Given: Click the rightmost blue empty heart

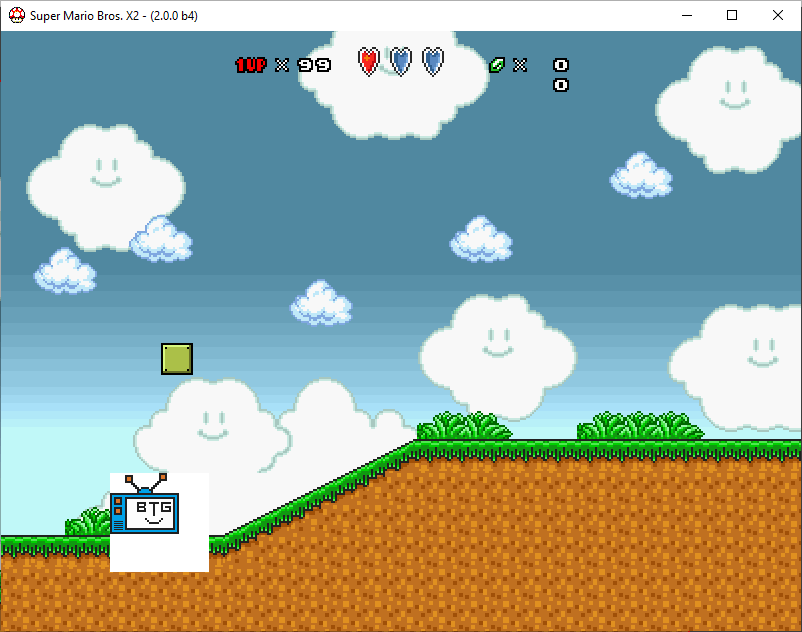Looking at the screenshot, I should 433,62.
